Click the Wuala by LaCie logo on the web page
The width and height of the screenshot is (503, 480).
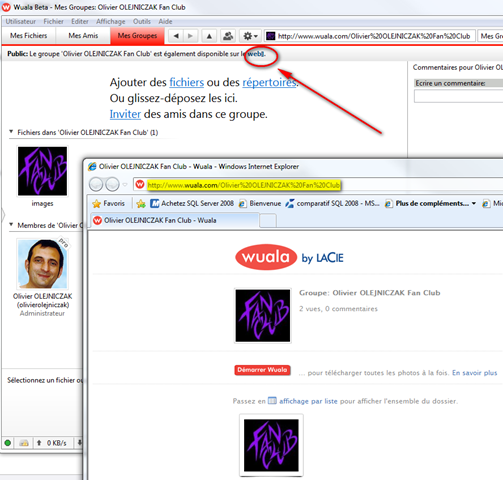point(289,257)
